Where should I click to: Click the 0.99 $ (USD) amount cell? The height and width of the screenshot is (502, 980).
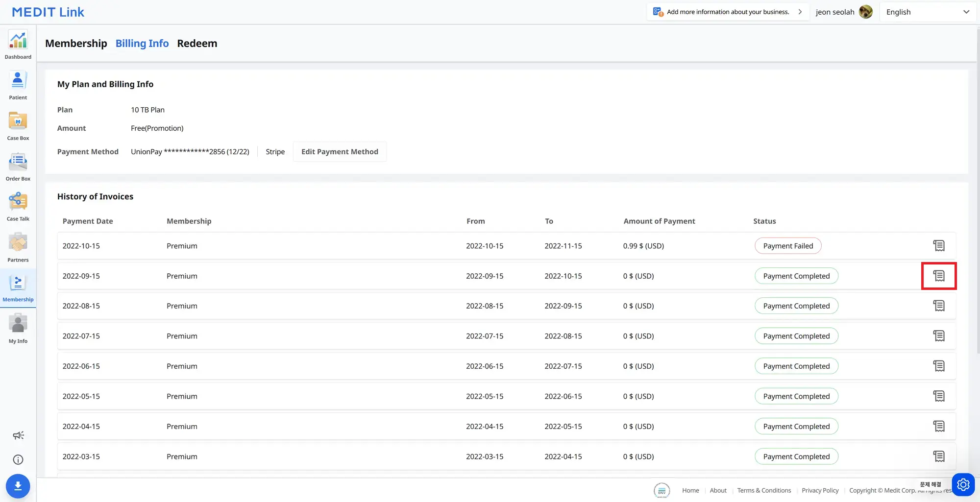643,246
